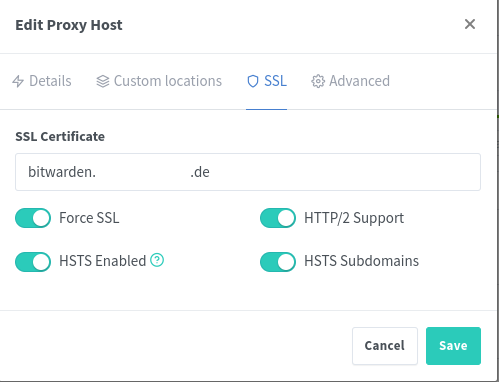Go to the Advanced tab
This screenshot has width=499, height=382.
(350, 81)
